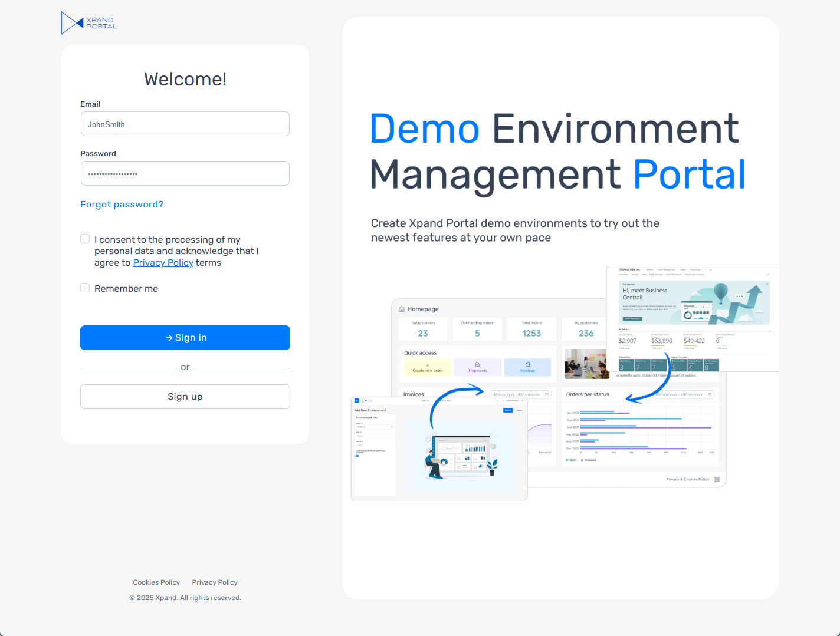Close the Business Central welcome banner
The image size is (840, 636).
[x=767, y=284]
